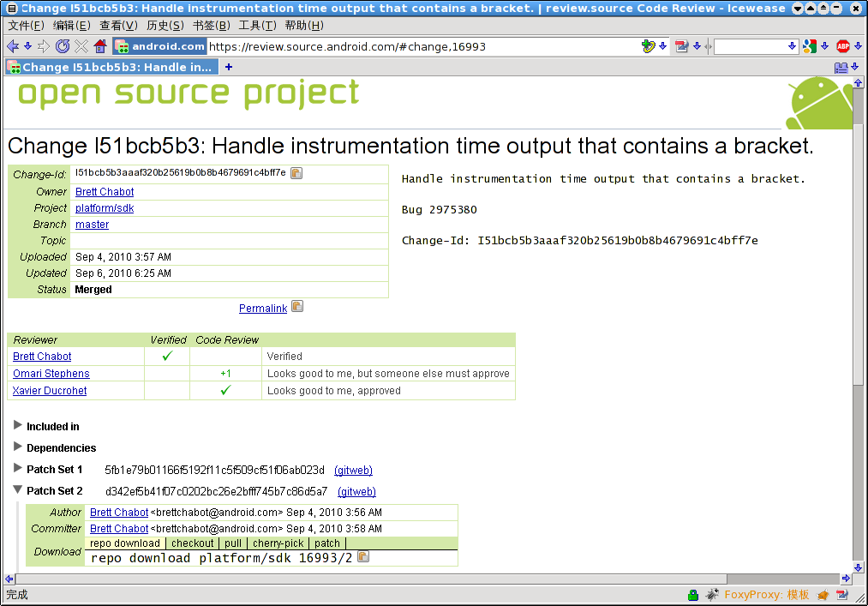Click the android.com site identity button
Image resolution: width=868 pixels, height=606 pixels.
pyautogui.click(x=160, y=46)
